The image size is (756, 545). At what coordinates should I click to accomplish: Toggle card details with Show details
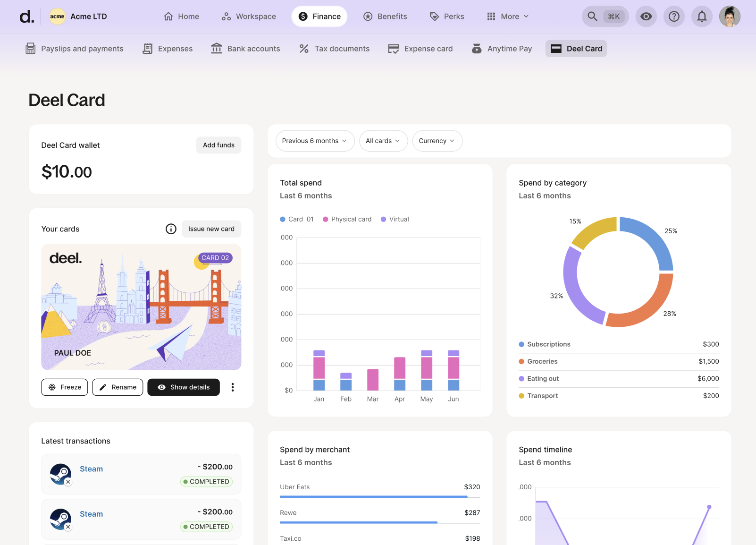coord(184,387)
